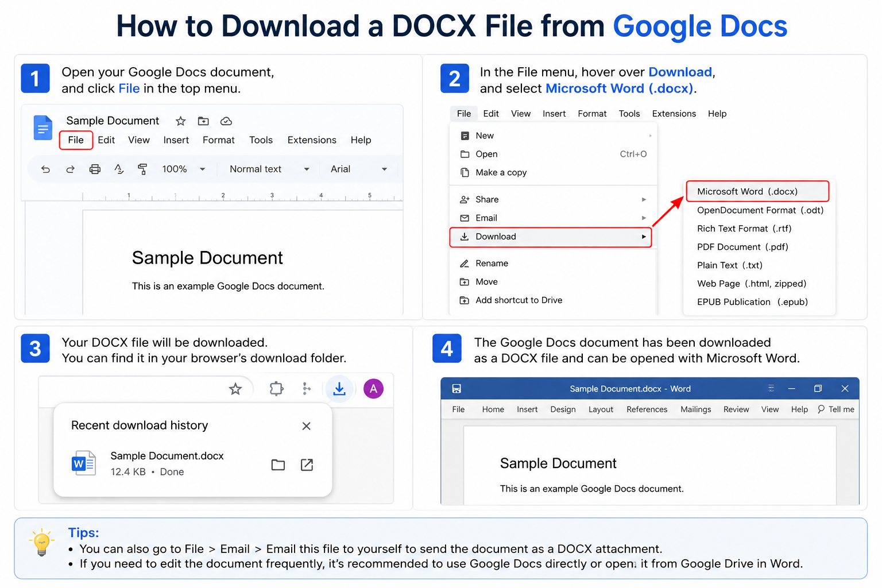Choose Move in the File menu

pyautogui.click(x=554, y=282)
